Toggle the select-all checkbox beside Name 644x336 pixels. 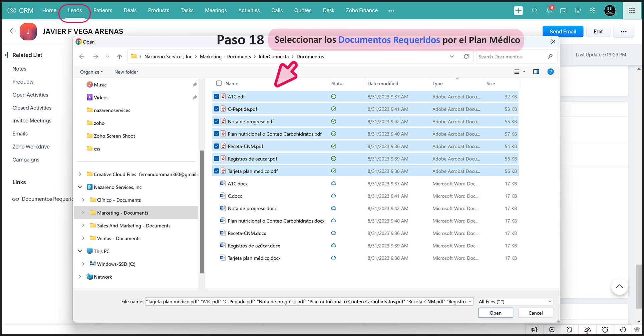click(219, 83)
